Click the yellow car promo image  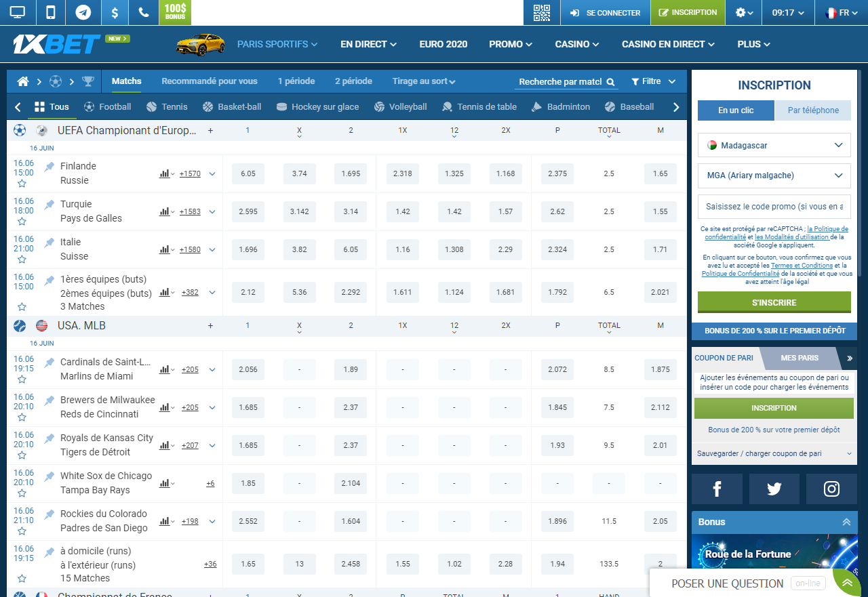tap(200, 44)
